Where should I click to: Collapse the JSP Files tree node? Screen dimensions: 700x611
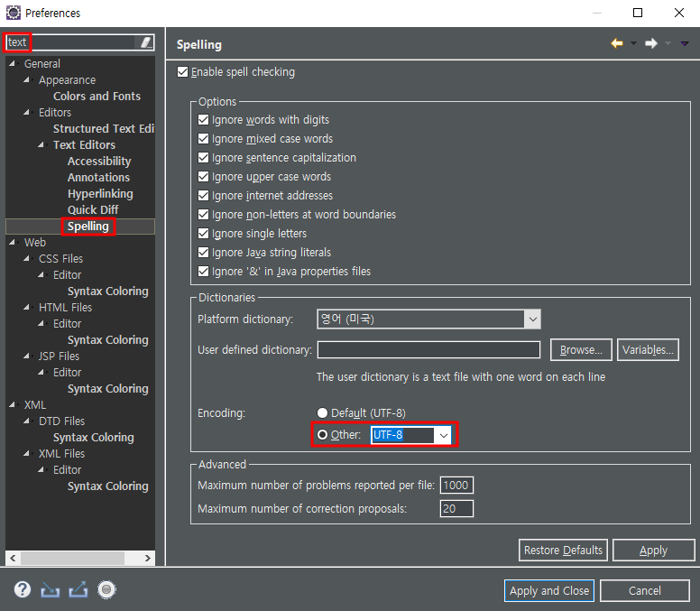(27, 356)
